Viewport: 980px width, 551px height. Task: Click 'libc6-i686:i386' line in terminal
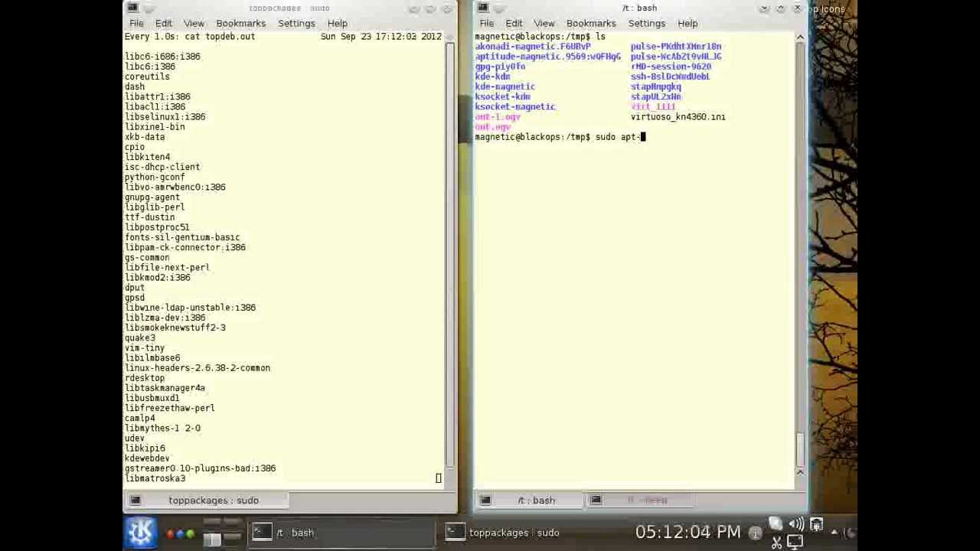click(162, 57)
